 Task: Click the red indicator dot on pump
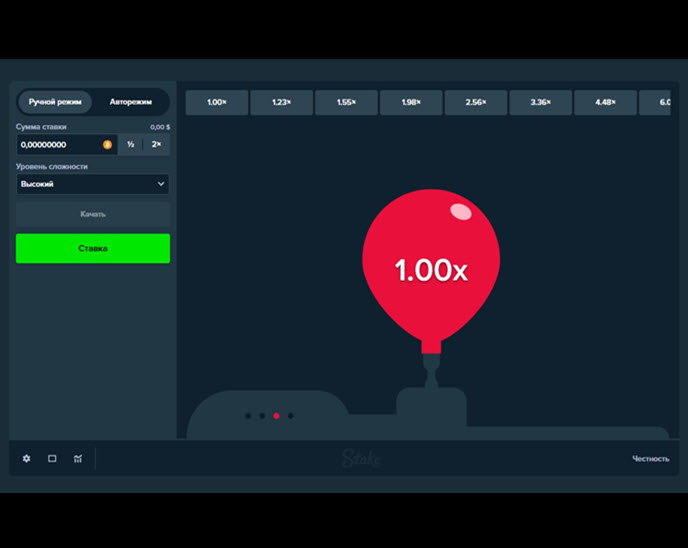click(x=276, y=416)
